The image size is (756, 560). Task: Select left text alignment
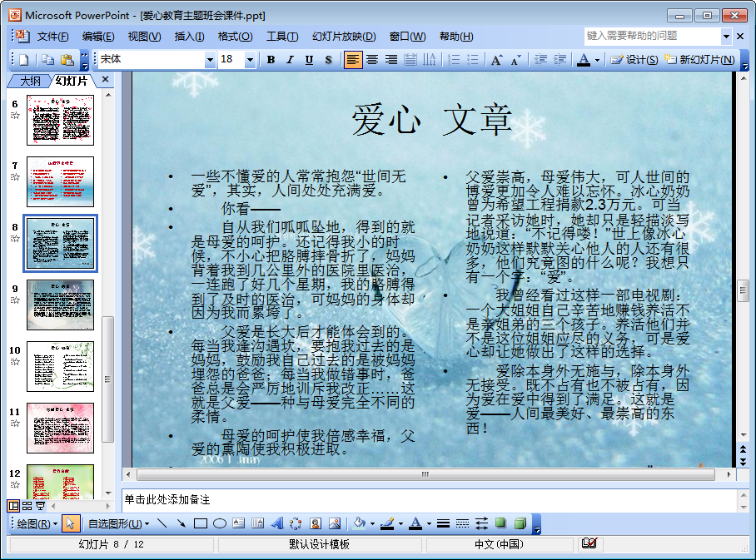(x=353, y=60)
